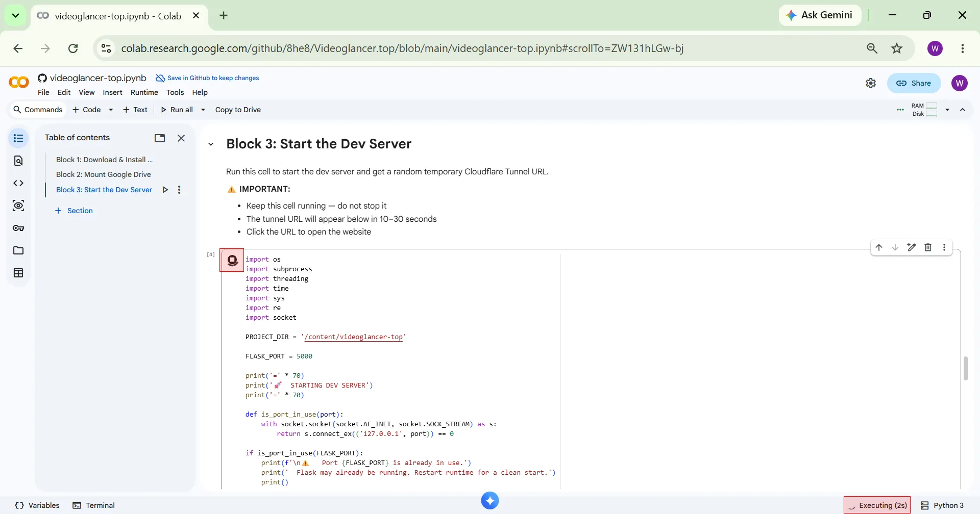Image resolution: width=980 pixels, height=514 pixels.
Task: Expand the Run all dropdown arrow
Action: pos(203,110)
